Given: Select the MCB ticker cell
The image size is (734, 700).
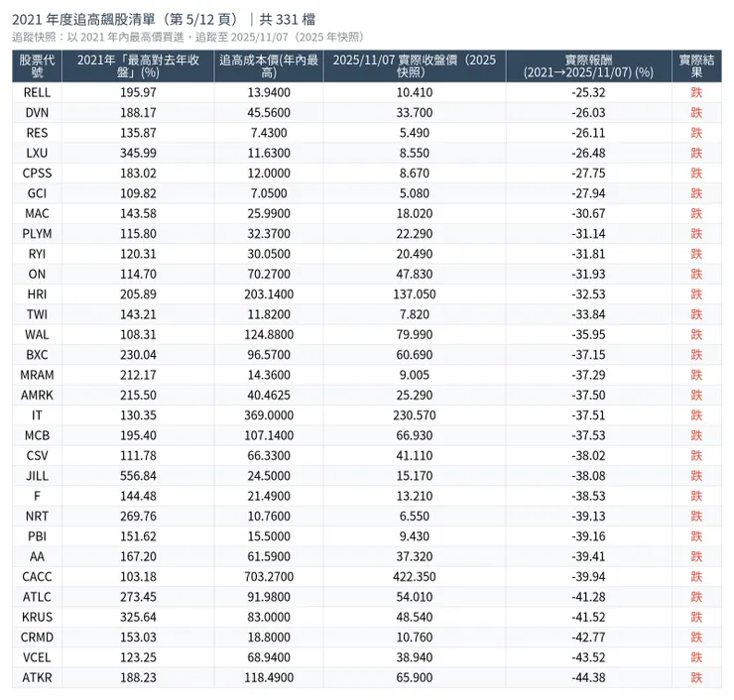Looking at the screenshot, I should pyautogui.click(x=37, y=435).
